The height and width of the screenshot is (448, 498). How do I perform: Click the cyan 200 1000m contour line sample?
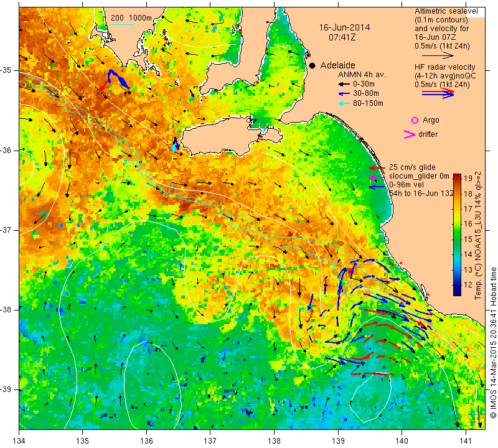pyautogui.click(x=123, y=24)
